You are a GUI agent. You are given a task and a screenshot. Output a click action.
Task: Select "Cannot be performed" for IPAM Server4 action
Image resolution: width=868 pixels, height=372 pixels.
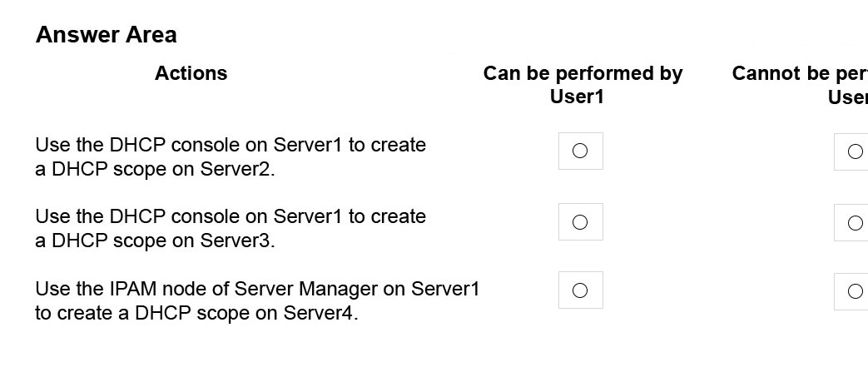tap(854, 291)
